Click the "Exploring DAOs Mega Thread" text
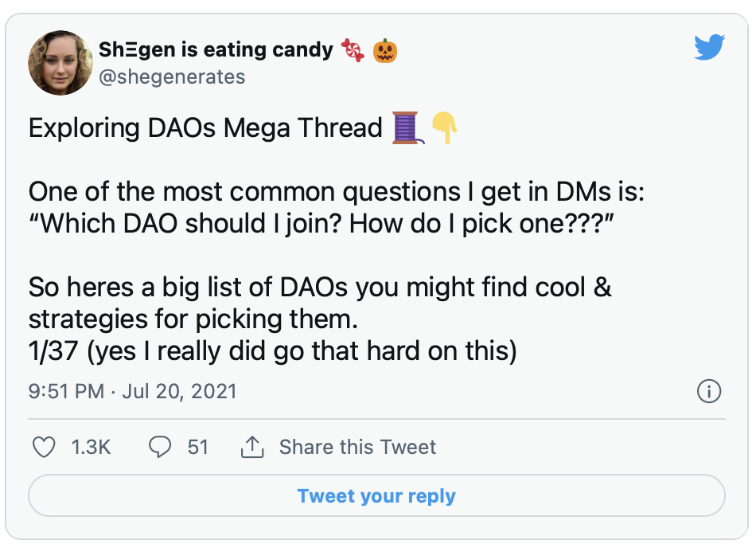This screenshot has height=548, width=756. point(205,128)
